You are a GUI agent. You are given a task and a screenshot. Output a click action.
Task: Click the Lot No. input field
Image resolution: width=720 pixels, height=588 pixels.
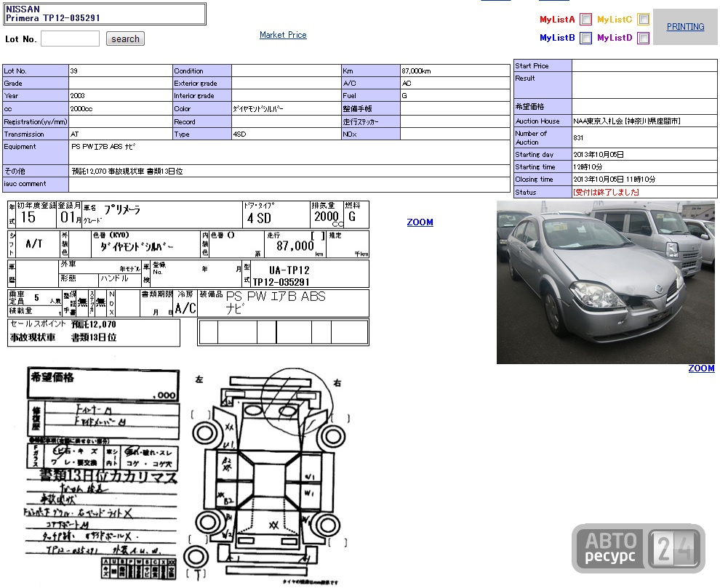coord(71,39)
